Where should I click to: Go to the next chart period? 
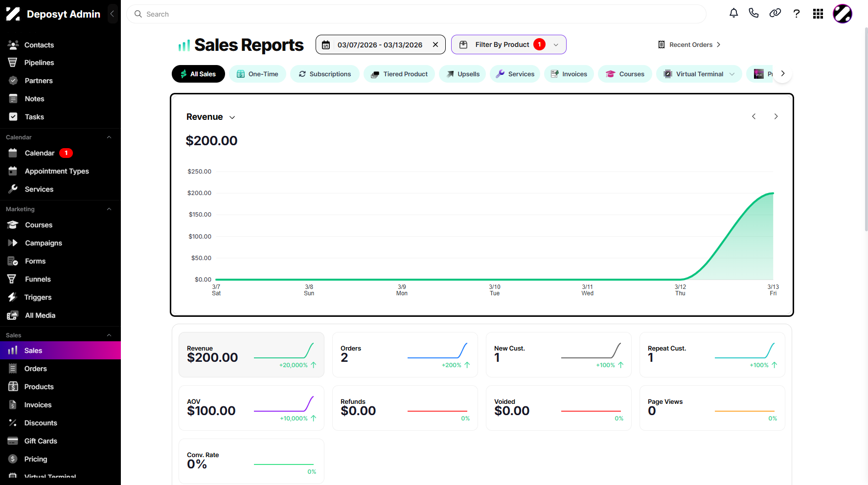(x=776, y=116)
